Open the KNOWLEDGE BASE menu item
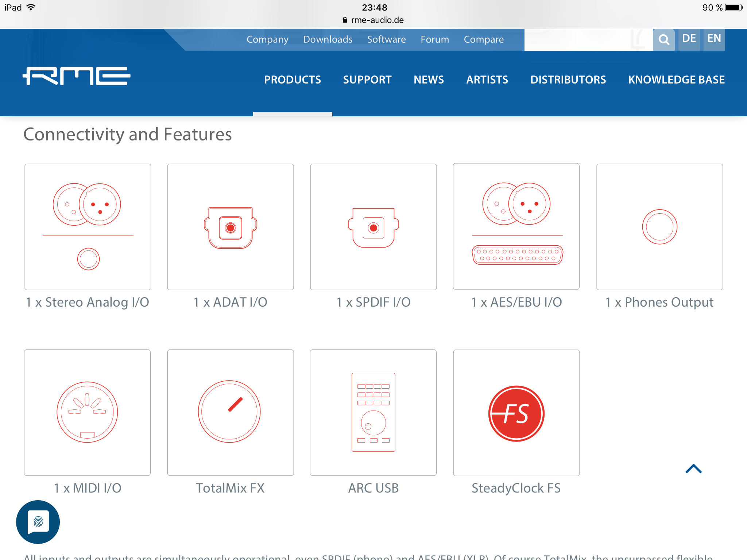Image resolution: width=747 pixels, height=560 pixels. point(676,80)
